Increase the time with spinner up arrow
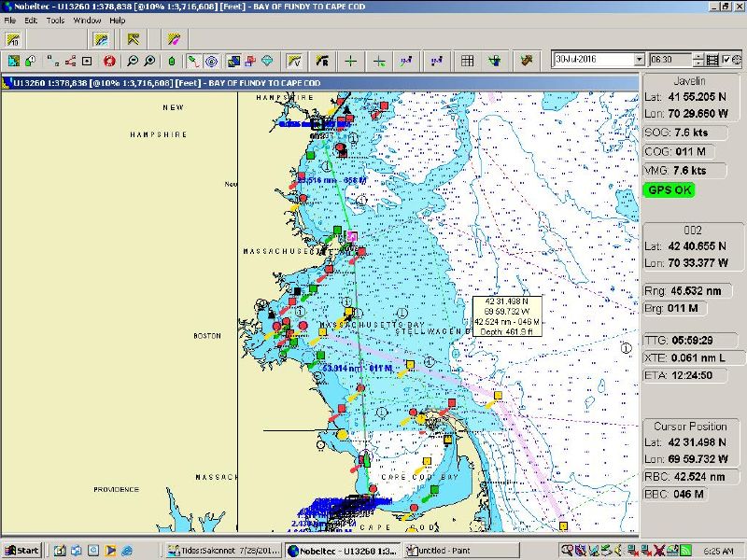747x560 pixels. pos(698,56)
